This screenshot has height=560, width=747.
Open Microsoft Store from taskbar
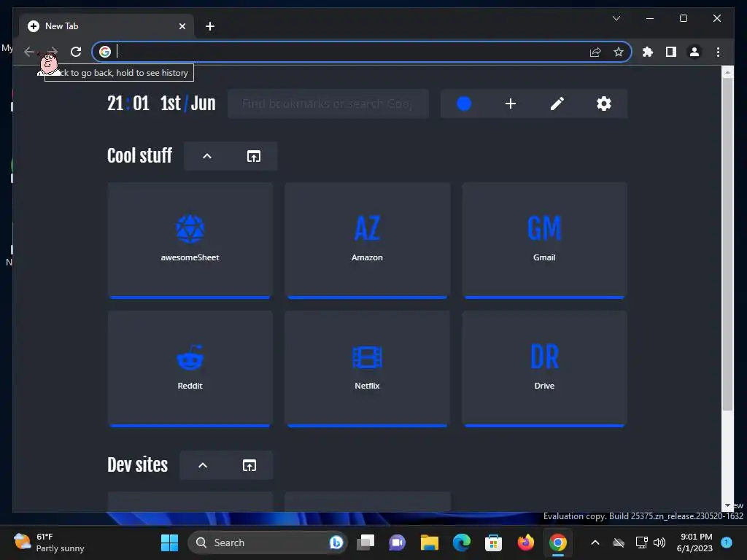click(x=493, y=542)
